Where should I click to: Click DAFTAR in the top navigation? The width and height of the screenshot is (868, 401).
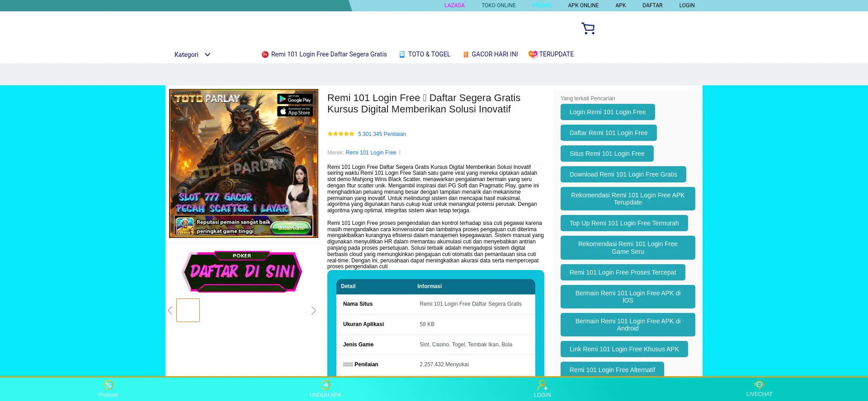pyautogui.click(x=652, y=5)
